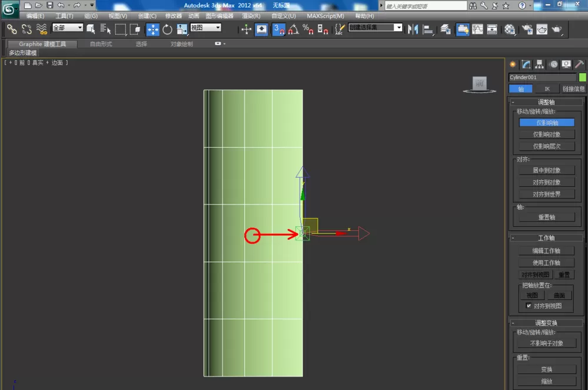Enable the 仅影响对象 toggle button
588x390 pixels.
click(547, 134)
